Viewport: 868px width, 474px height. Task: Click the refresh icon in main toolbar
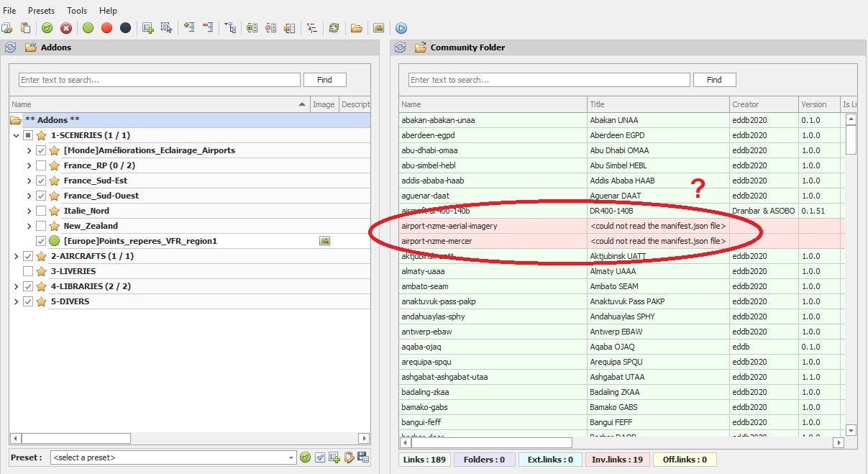click(334, 28)
